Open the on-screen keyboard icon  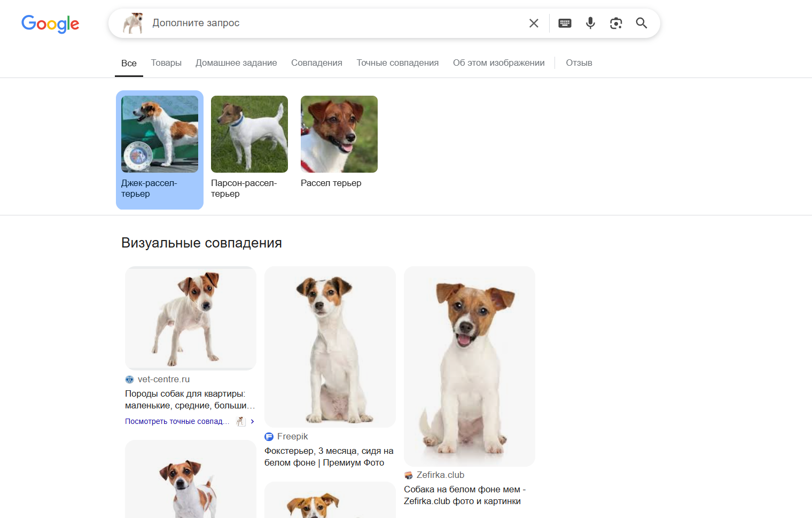565,23
